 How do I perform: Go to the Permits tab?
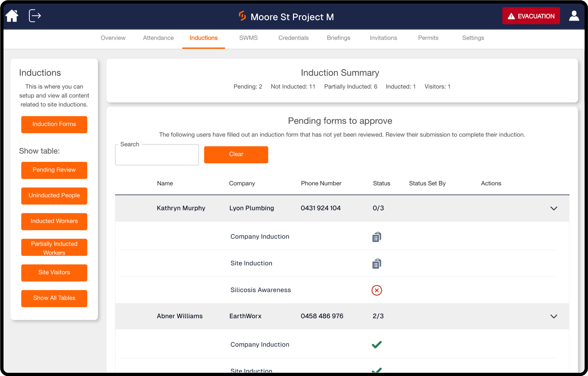pyautogui.click(x=428, y=38)
